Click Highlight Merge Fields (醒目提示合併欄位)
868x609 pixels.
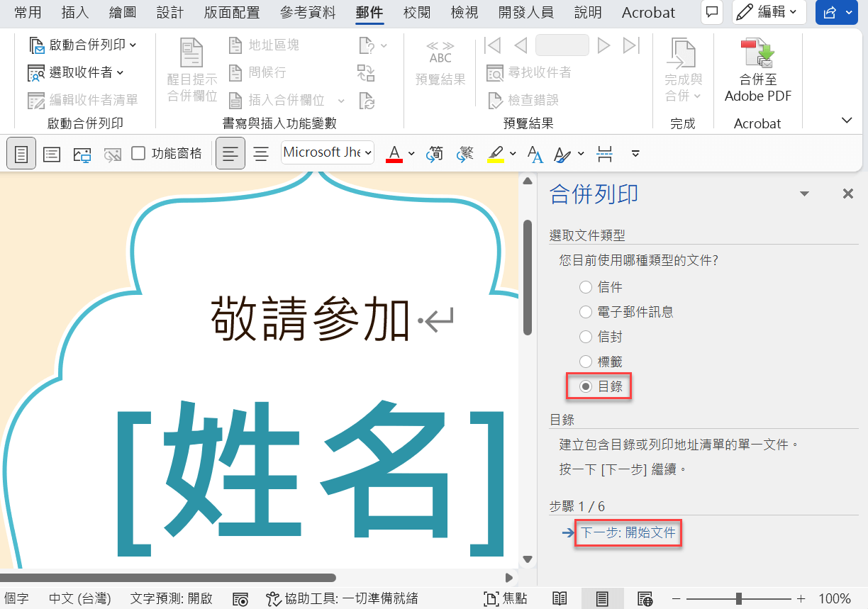pos(192,70)
